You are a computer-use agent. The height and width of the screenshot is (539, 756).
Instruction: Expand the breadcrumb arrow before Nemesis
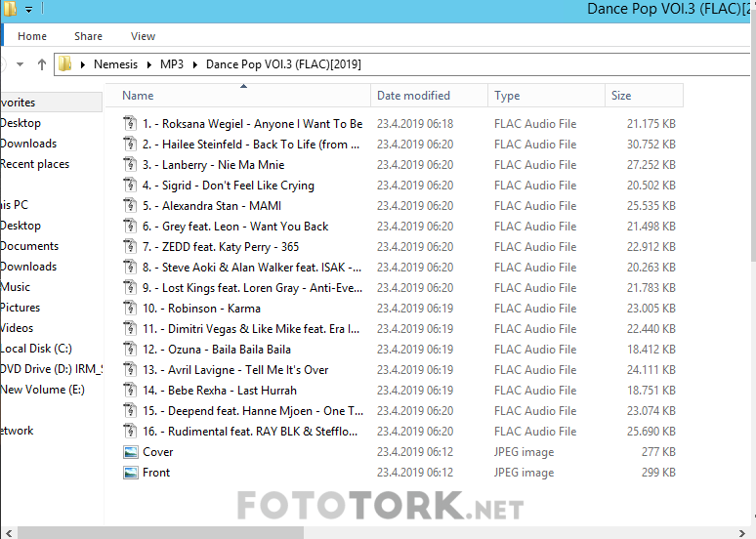83,64
